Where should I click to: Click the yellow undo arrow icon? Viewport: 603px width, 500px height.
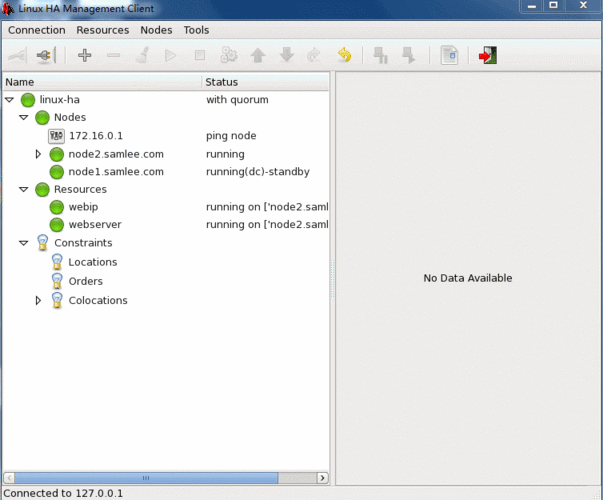coord(344,56)
